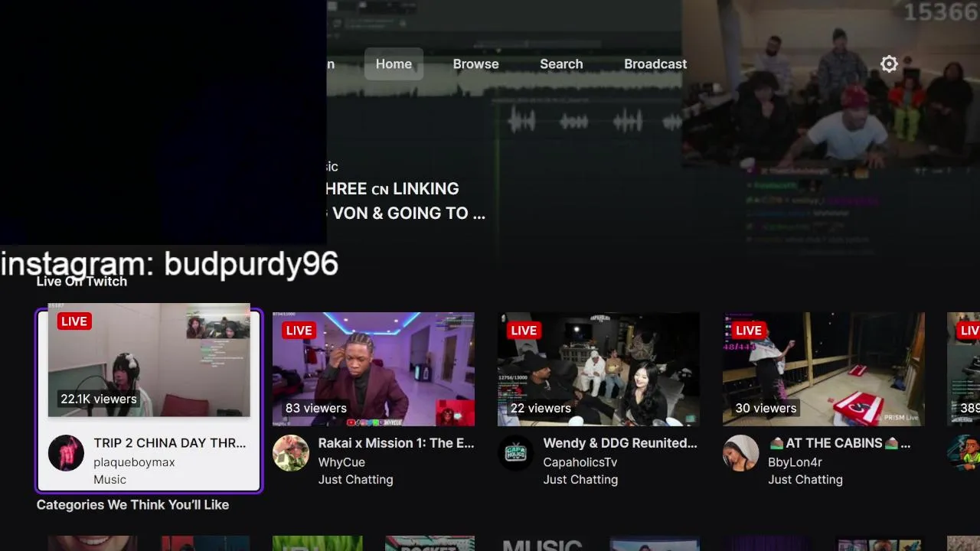Screen dimensions: 980x551
Task: Click channel name WhyCue
Action: click(x=341, y=462)
